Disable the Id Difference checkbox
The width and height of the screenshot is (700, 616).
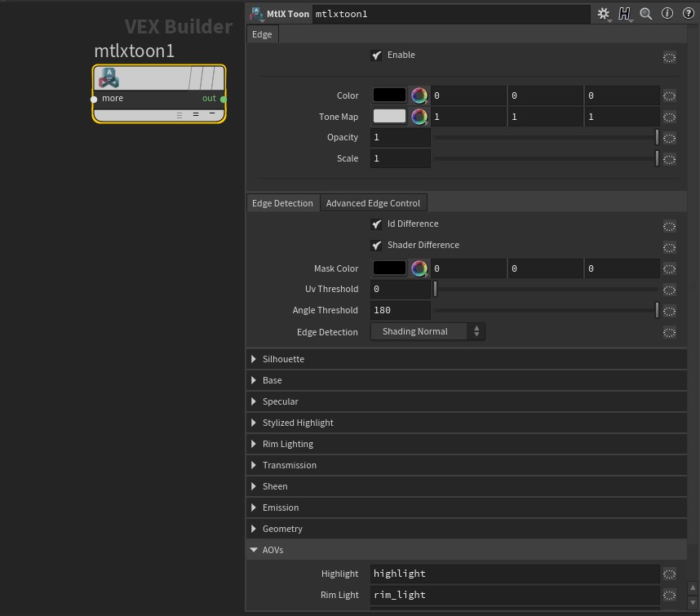click(x=377, y=224)
